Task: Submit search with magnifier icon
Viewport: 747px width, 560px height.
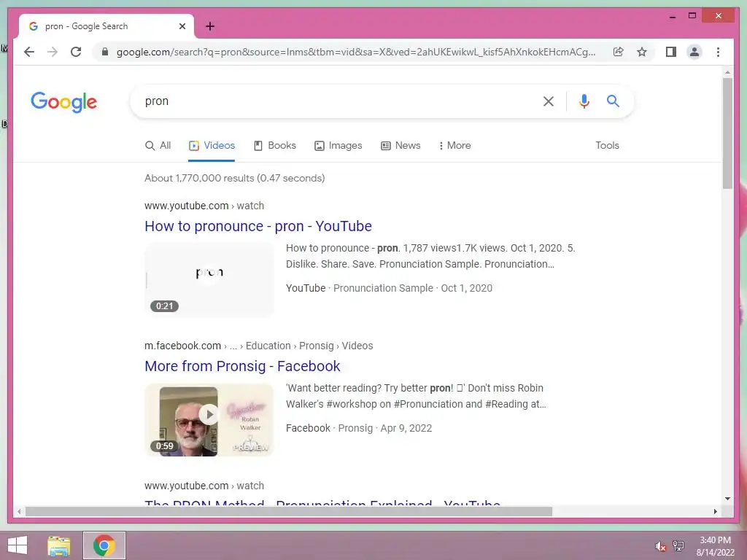Action: point(613,101)
